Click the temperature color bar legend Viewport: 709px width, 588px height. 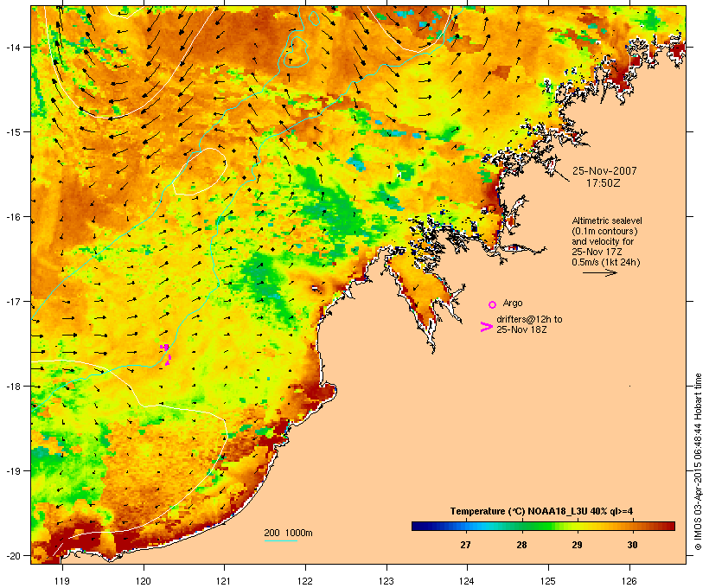[x=543, y=526]
